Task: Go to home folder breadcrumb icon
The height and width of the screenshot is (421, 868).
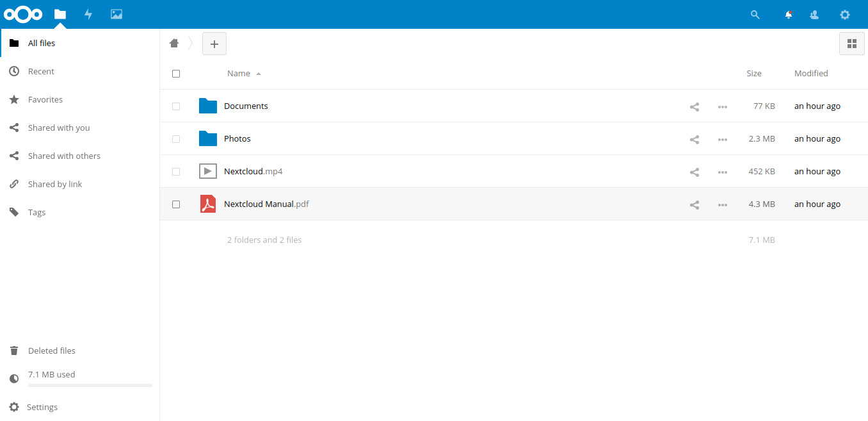Action: click(x=174, y=44)
